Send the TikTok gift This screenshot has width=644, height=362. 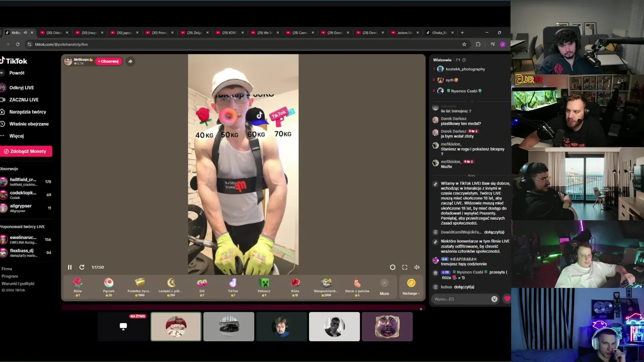(x=233, y=287)
